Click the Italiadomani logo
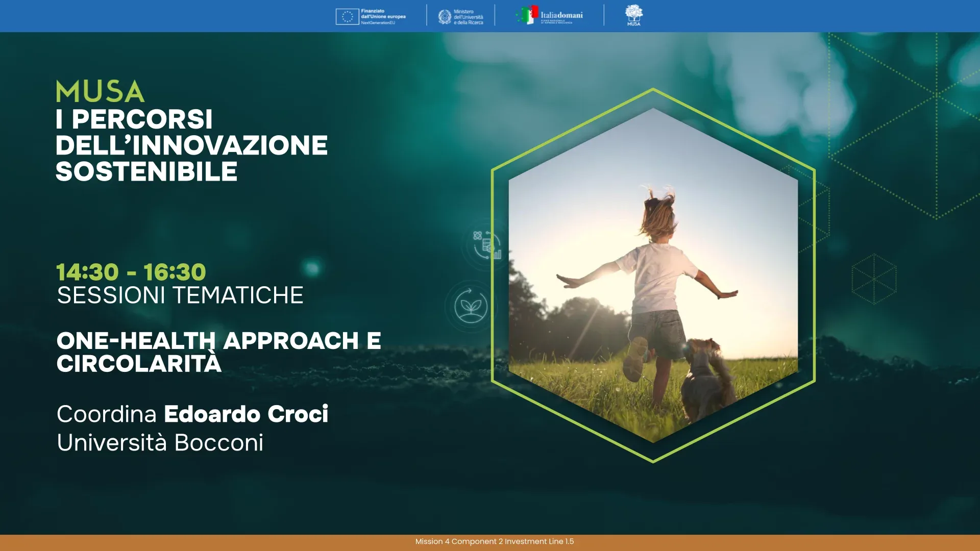Screen dimensions: 980x551 click(x=551, y=15)
